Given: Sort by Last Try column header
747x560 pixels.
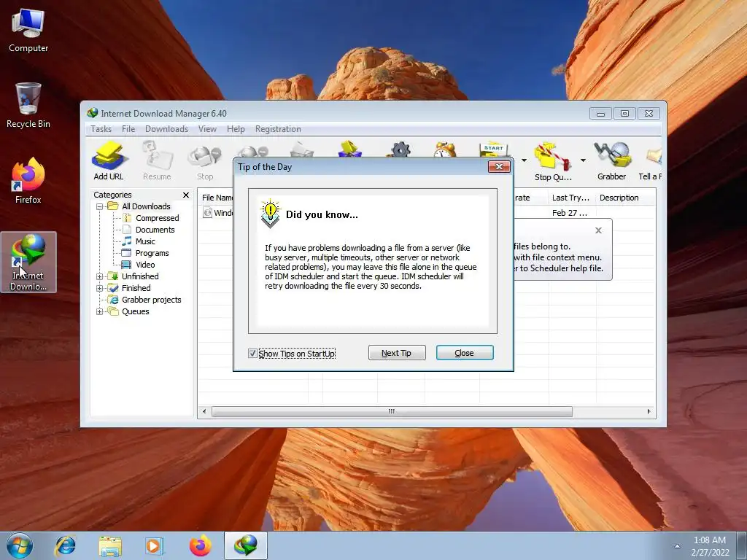Looking at the screenshot, I should [570, 198].
